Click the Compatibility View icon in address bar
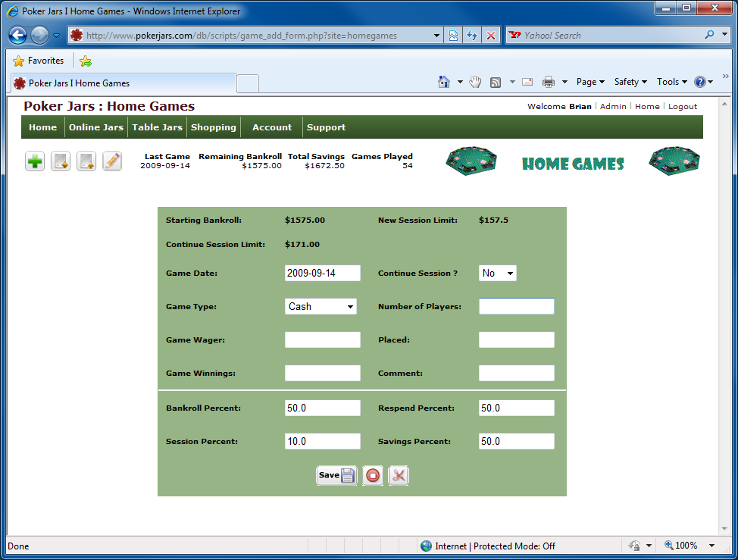Screen dimensions: 738x560 453,36
